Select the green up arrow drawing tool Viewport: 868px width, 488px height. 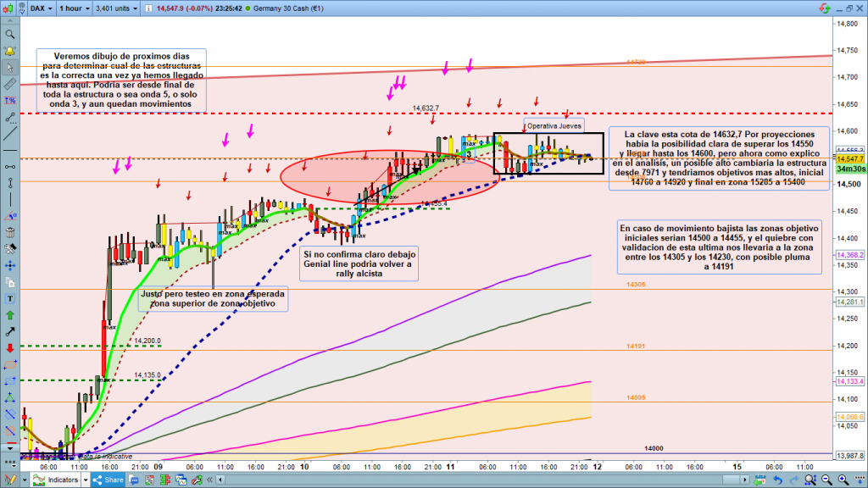pos(9,314)
